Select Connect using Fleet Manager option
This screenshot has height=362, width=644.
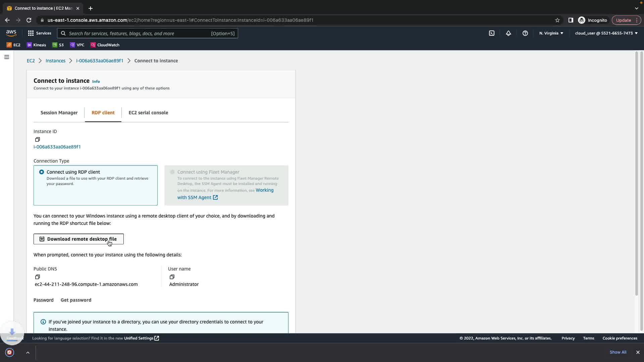pos(172,172)
